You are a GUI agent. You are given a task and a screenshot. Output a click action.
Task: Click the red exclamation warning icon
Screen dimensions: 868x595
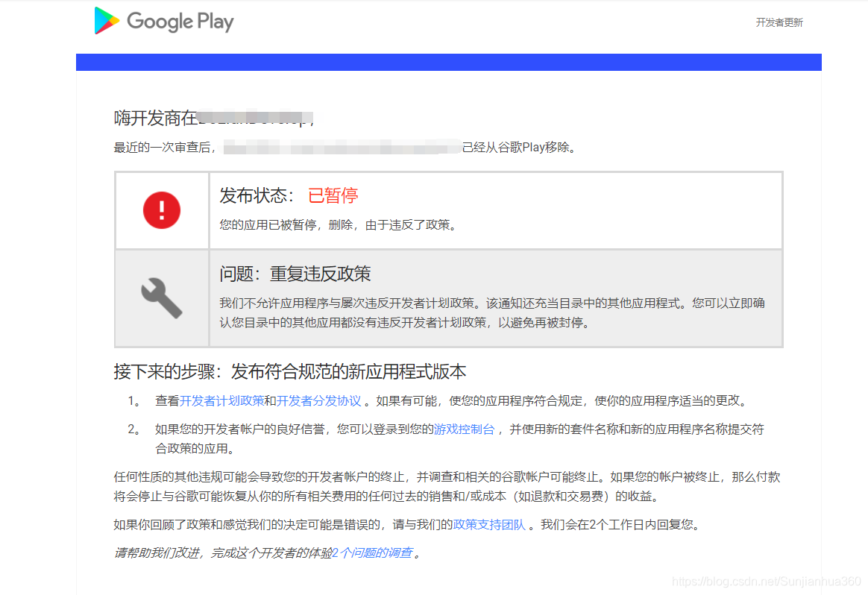pyautogui.click(x=162, y=210)
